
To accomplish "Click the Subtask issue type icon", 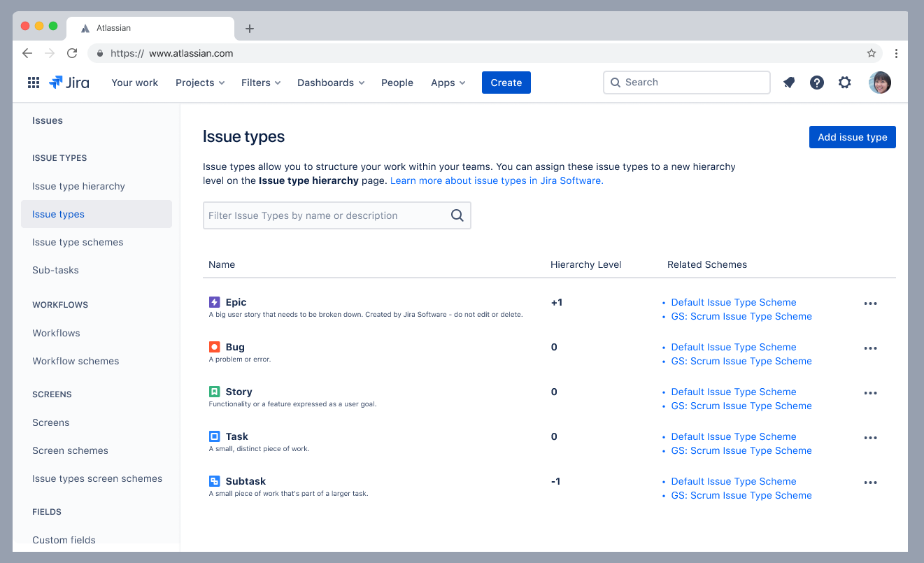I will coord(214,480).
